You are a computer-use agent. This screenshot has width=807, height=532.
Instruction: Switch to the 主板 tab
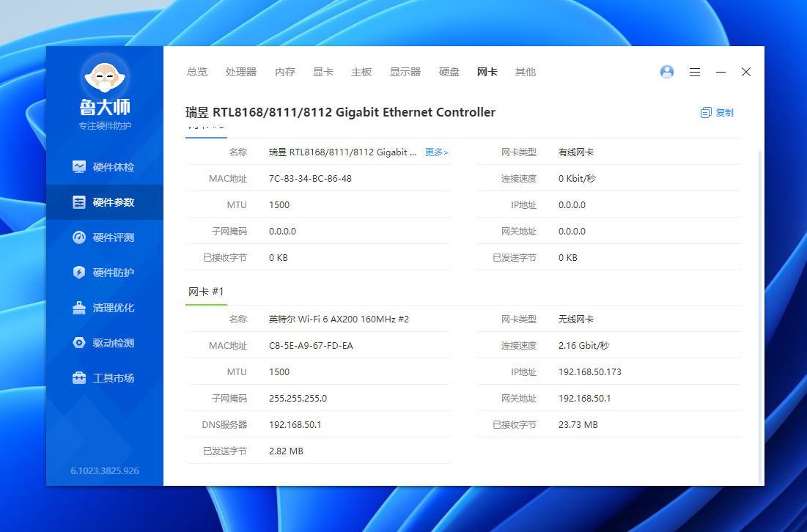[x=361, y=72]
